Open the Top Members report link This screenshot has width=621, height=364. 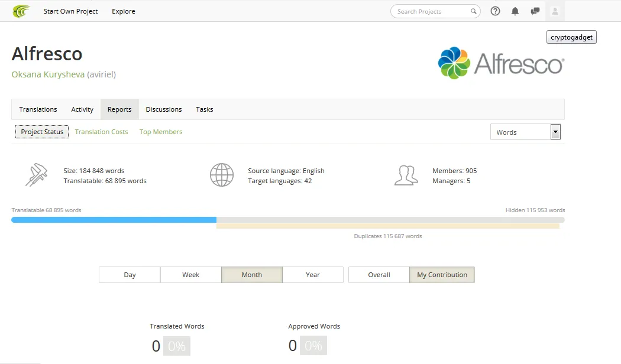pos(161,132)
